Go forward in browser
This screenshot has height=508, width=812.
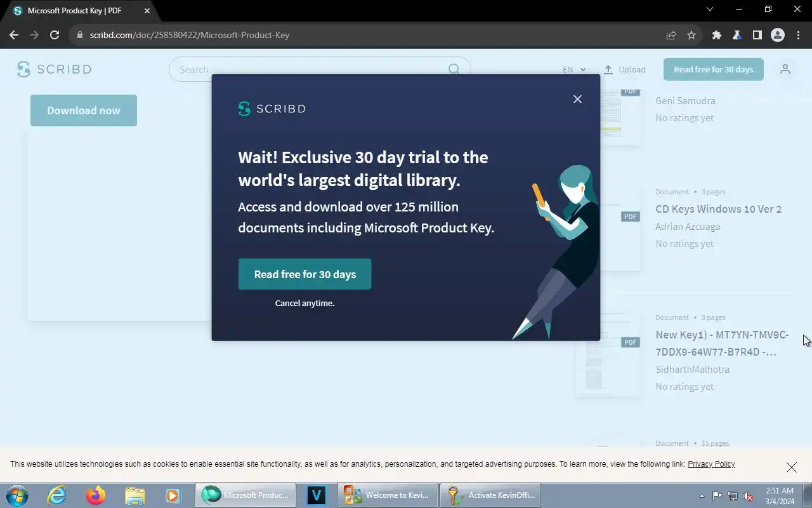(34, 35)
